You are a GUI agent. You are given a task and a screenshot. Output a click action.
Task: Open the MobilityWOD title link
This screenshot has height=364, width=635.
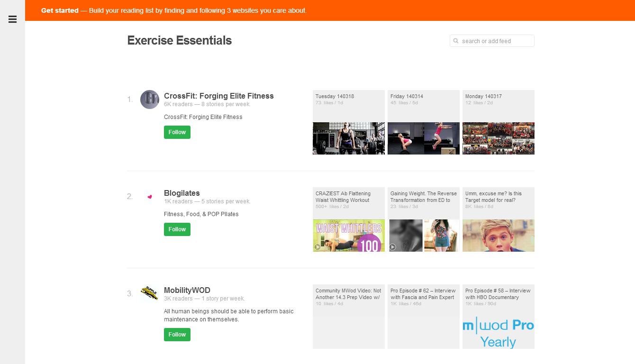pos(187,290)
